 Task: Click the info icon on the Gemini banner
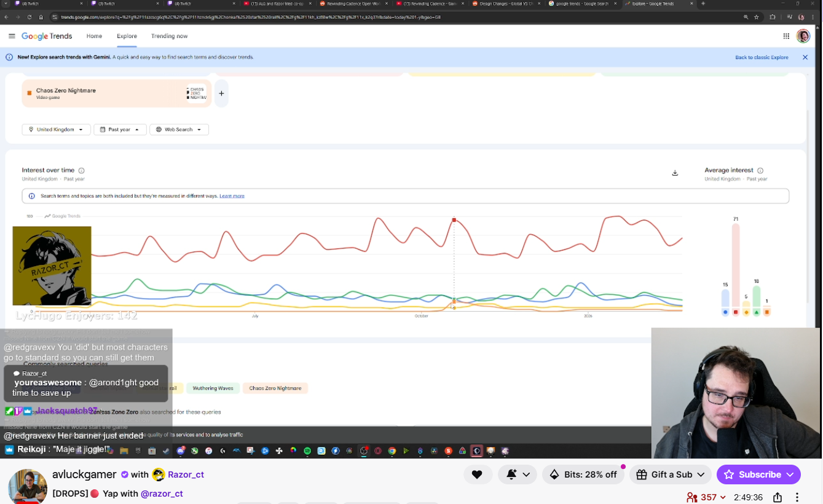9,57
